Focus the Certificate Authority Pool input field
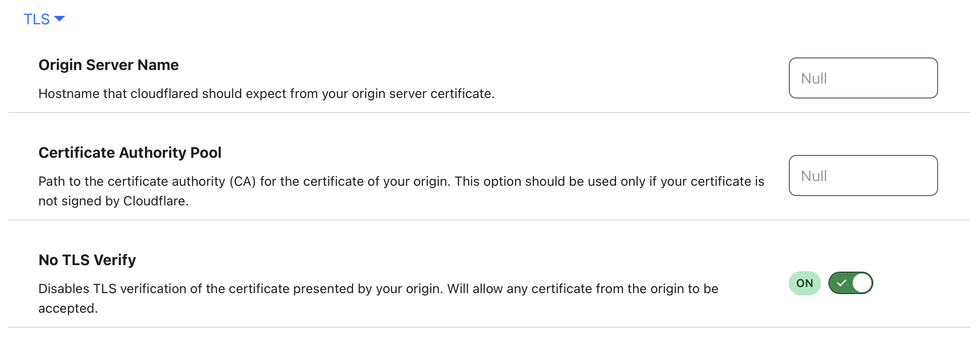The width and height of the screenshot is (980, 337). point(863,176)
